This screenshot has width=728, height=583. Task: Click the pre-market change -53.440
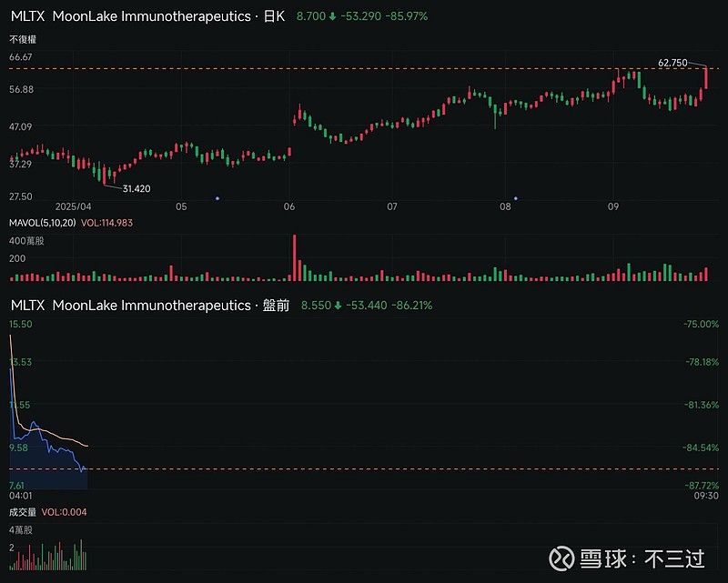[x=367, y=306]
